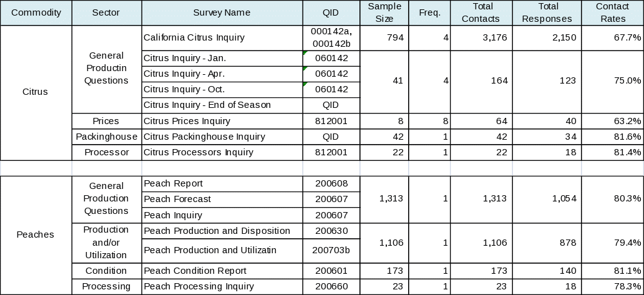Select the 78.3% contact rate cell
Viewport: 644px width, 295px height.
(612, 286)
